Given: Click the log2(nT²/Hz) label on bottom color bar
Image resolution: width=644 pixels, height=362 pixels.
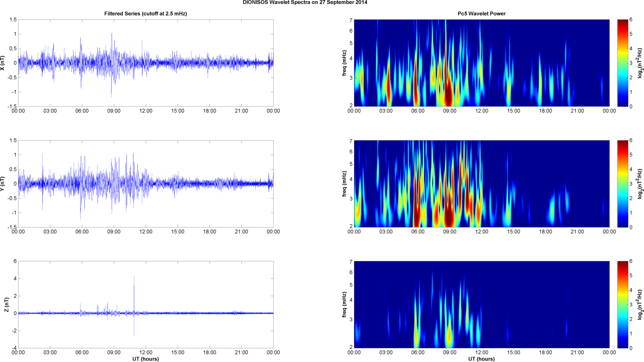Looking at the screenshot, I should click(640, 304).
